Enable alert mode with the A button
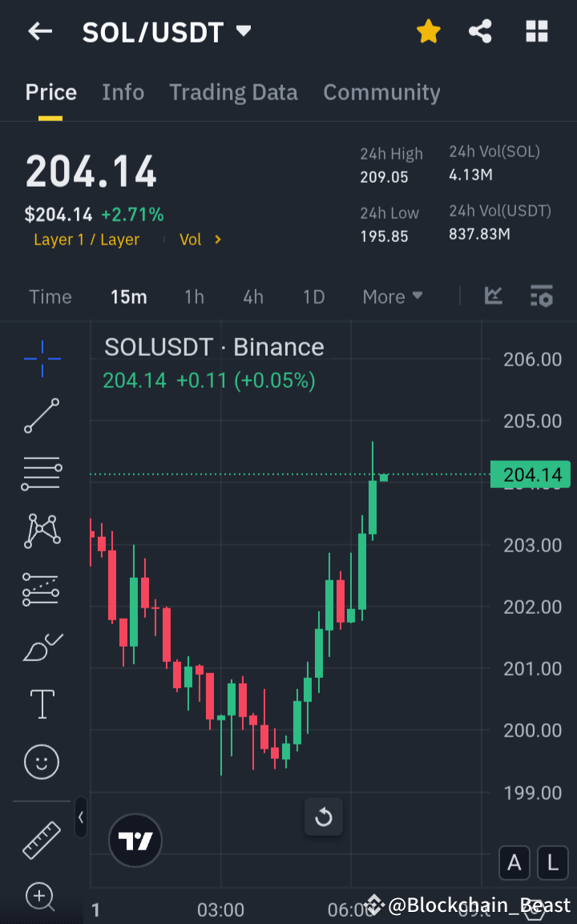 [x=514, y=863]
